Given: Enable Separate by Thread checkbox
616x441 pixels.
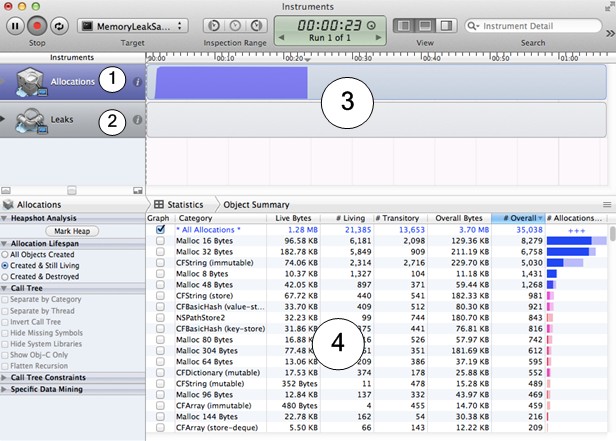Looking at the screenshot, I should [5, 311].
